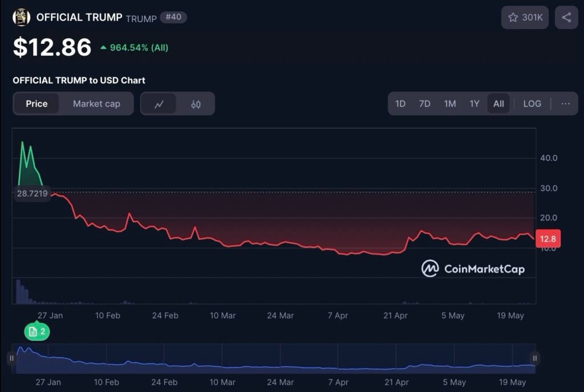Click the 30.0 y-axis label
The width and height of the screenshot is (584, 392).
549,188
